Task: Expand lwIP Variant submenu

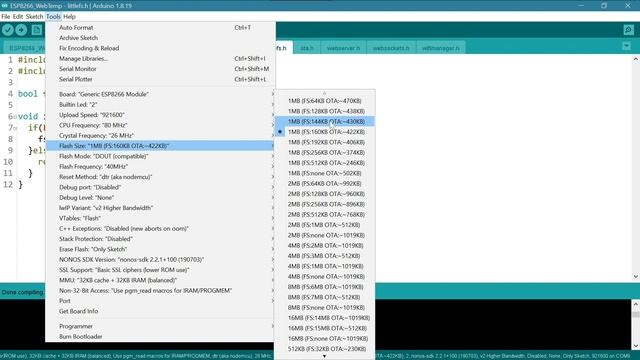Action: pyautogui.click(x=160, y=208)
